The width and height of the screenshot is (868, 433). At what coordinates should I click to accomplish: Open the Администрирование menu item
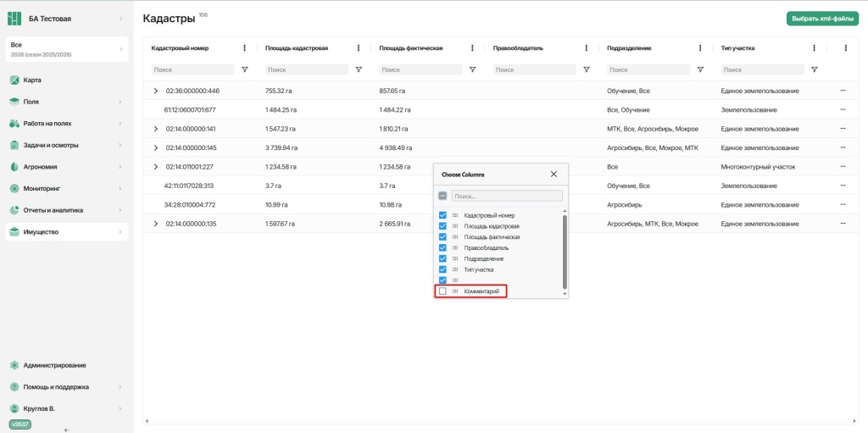(66, 365)
